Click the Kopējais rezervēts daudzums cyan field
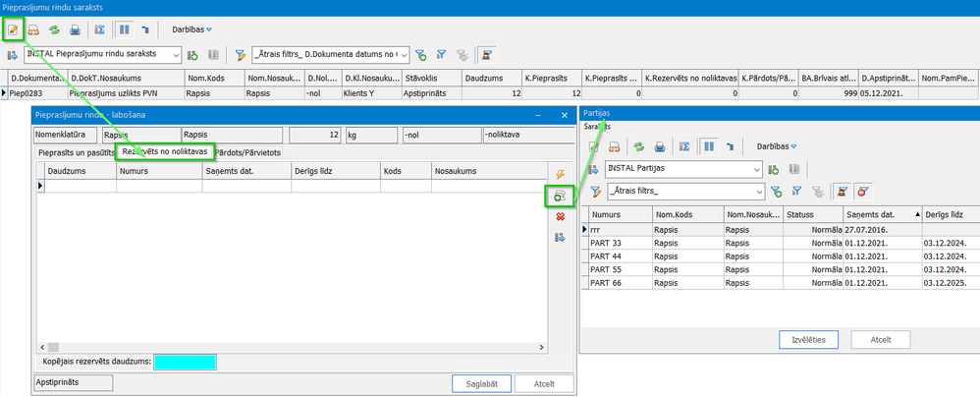Screen dimensions: 980x397 click(x=185, y=362)
